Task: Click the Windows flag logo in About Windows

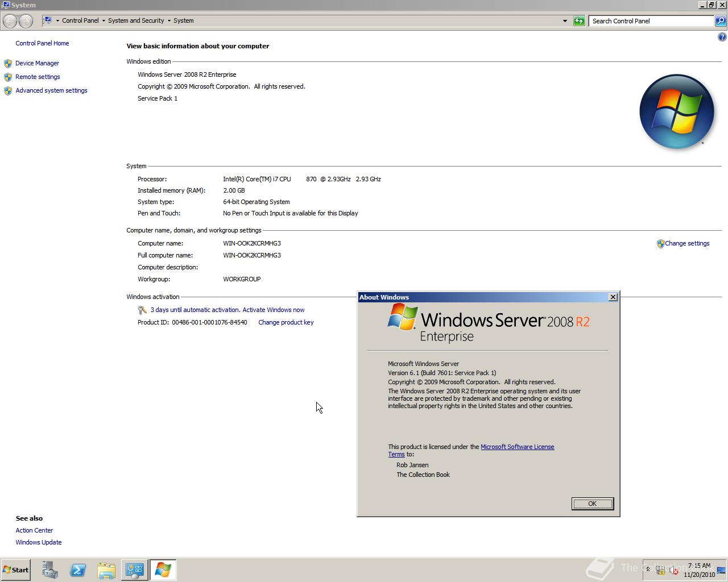Action: pyautogui.click(x=403, y=317)
